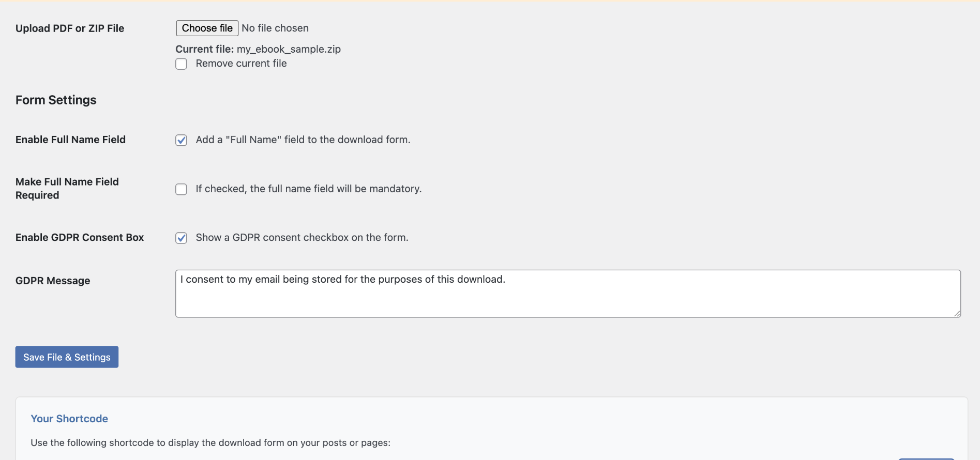Click the my_ebook_sample.zip current file name
The image size is (980, 460).
[289, 49]
